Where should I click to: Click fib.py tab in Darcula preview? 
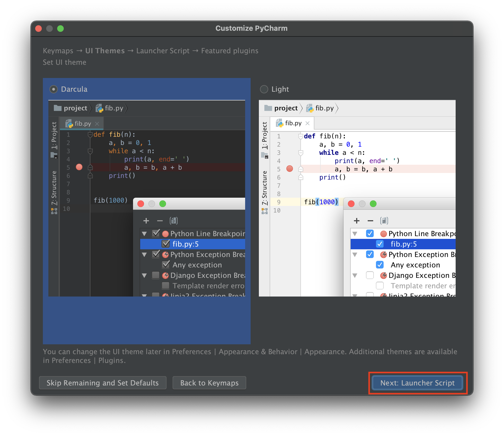click(x=82, y=124)
